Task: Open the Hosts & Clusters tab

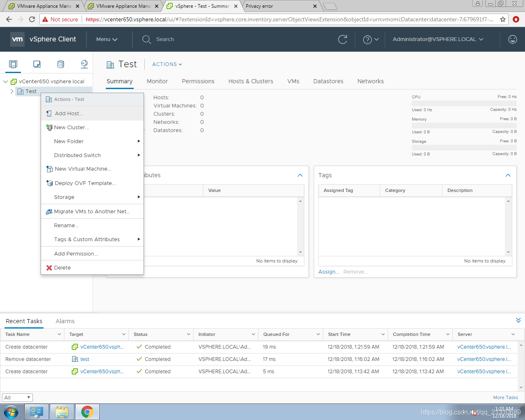Action: pyautogui.click(x=251, y=81)
